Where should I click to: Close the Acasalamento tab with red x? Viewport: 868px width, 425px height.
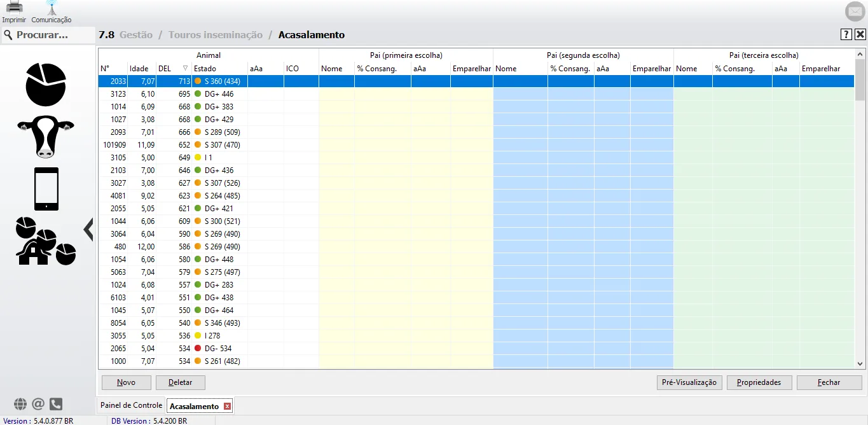click(x=228, y=407)
